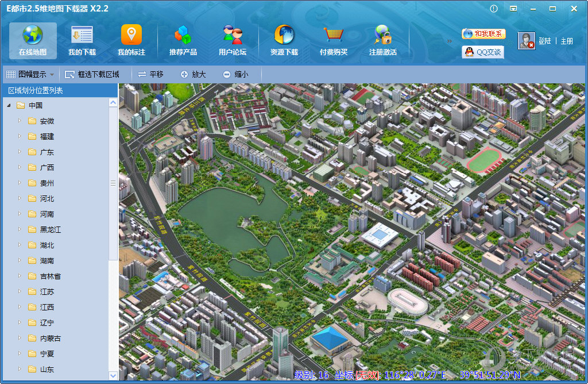Click the 推荐产品 cubes icon
Viewport: 588px width, 384px height.
183,36
